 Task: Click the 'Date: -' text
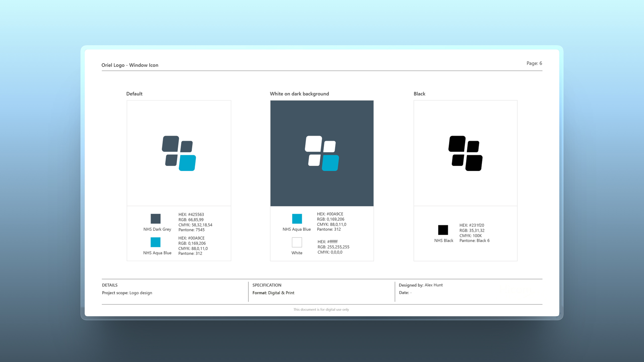405,293
